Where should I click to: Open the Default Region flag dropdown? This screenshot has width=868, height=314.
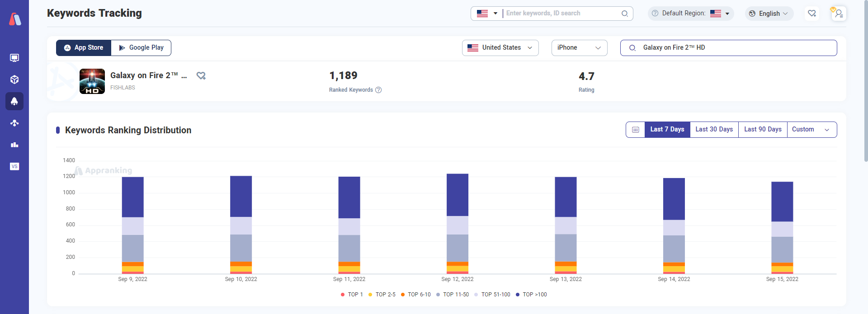tap(720, 14)
